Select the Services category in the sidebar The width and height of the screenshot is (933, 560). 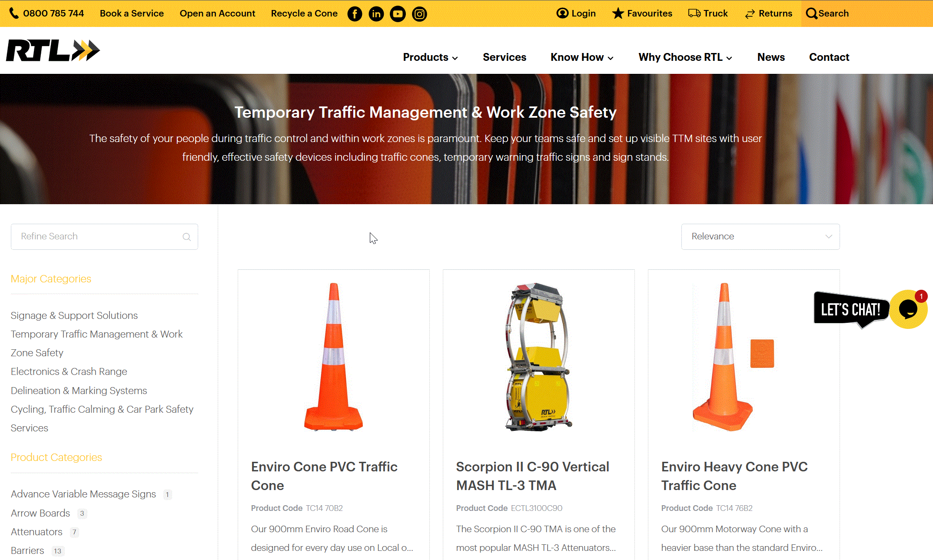tap(30, 428)
